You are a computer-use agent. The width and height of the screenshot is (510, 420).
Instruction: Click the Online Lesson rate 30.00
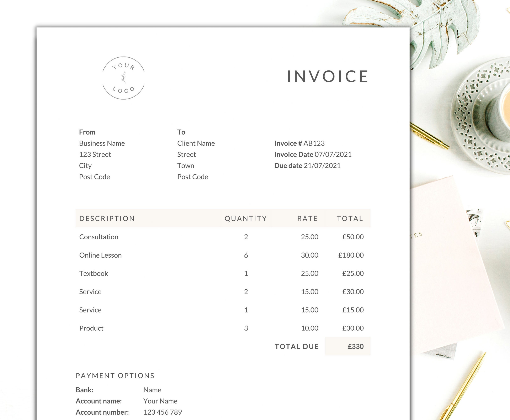(309, 255)
